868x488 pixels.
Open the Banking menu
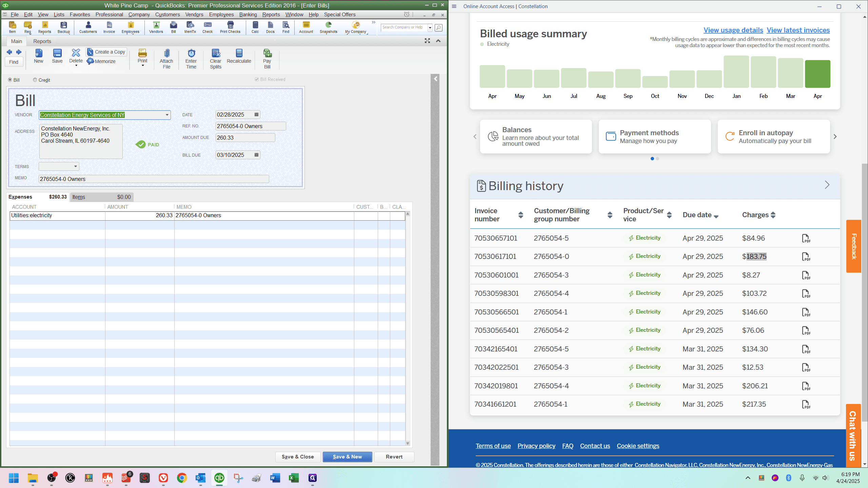[248, 15]
